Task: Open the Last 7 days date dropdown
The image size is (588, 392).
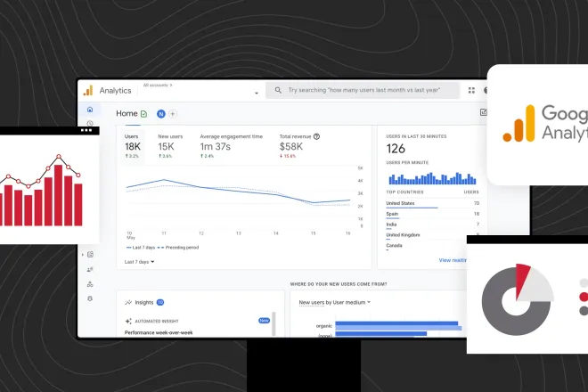Action: [139, 262]
